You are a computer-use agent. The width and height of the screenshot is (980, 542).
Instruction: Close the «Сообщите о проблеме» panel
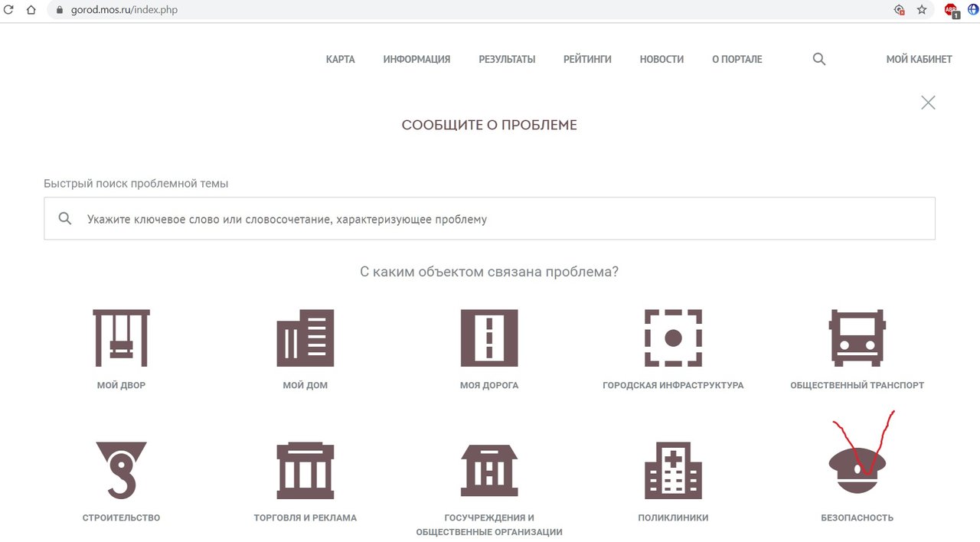(x=928, y=102)
